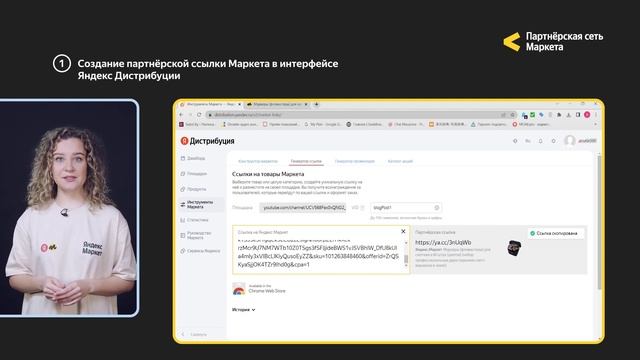Open the Chrome three-dot menu

(x=596, y=115)
